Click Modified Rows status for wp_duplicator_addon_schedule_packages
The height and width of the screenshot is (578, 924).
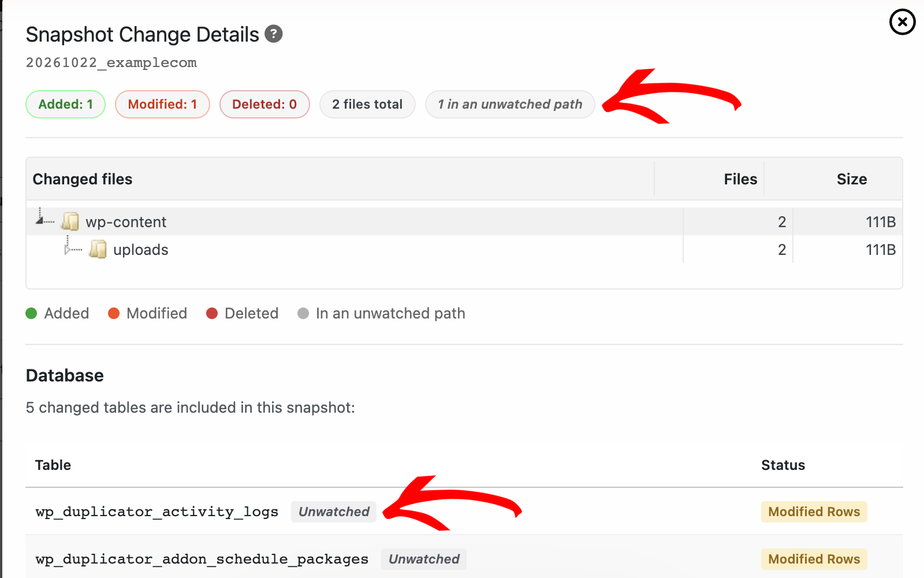[x=814, y=560]
